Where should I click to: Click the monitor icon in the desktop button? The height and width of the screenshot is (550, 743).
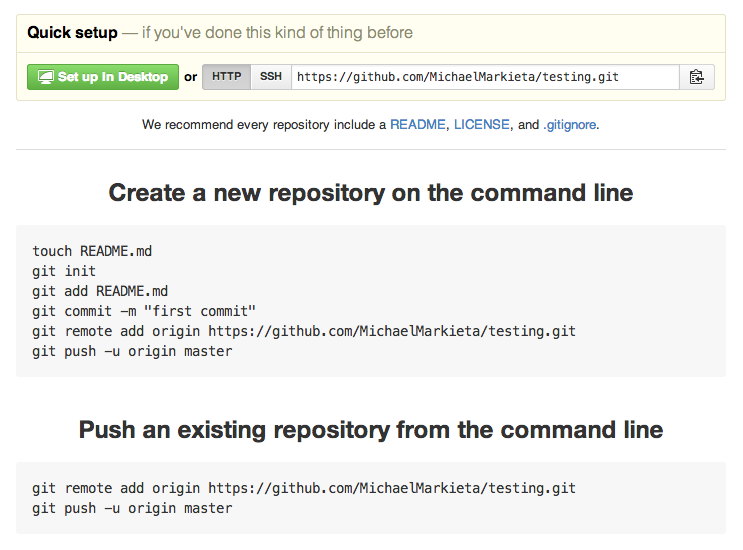click(44, 77)
